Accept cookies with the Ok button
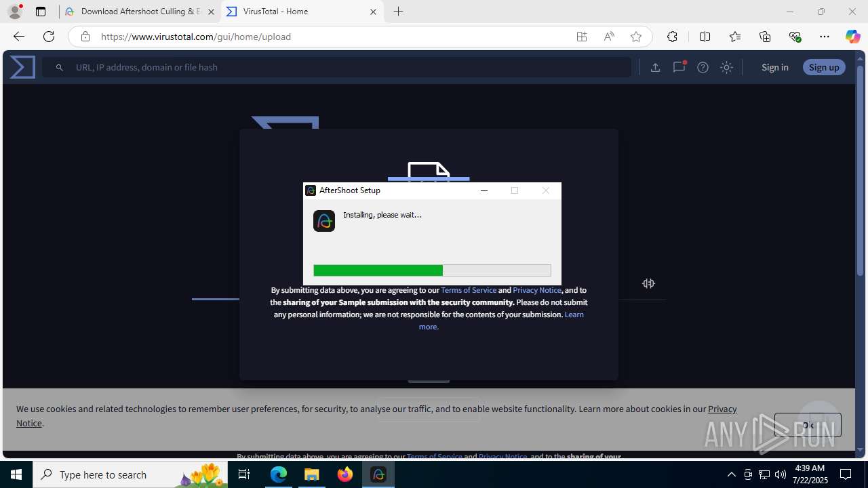The height and width of the screenshot is (488, 868). 808,425
